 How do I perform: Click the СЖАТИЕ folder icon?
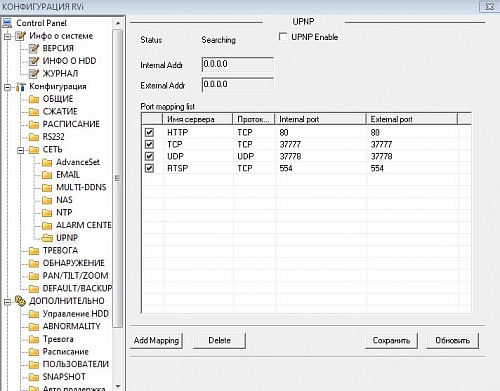[x=34, y=112]
